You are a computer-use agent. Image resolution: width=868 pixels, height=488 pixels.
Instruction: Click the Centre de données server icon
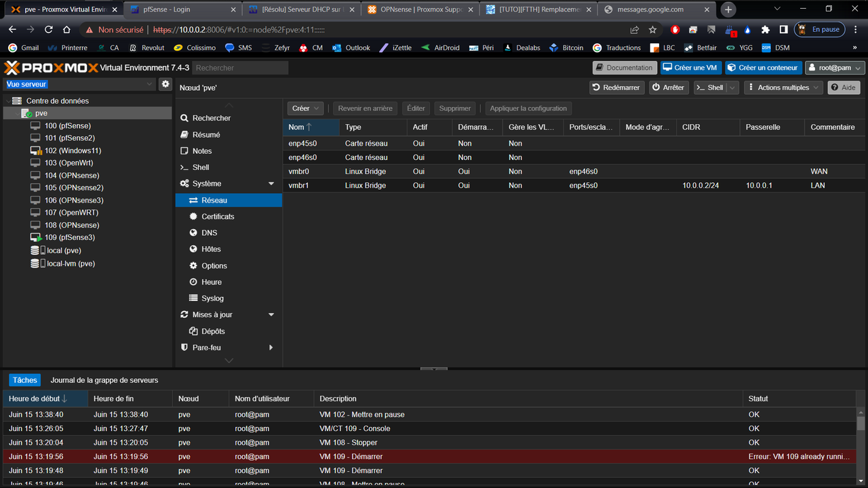click(x=17, y=100)
